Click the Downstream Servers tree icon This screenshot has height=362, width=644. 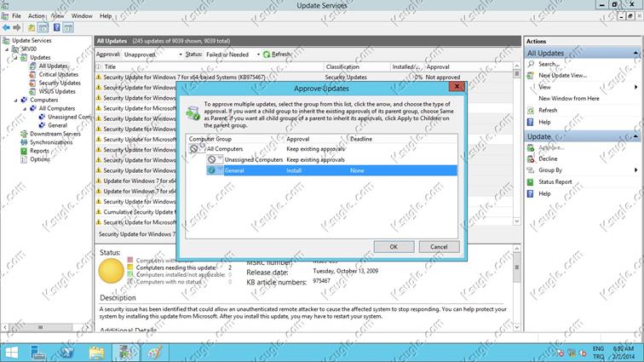(x=24, y=134)
